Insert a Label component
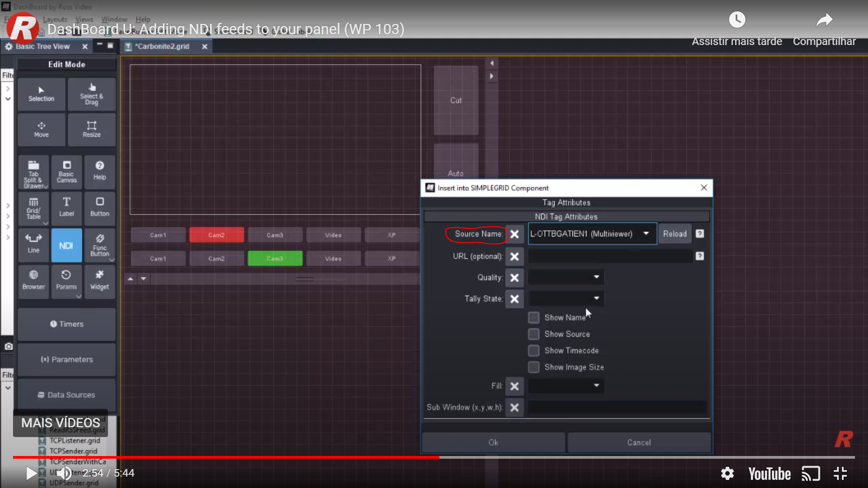Screen dimensions: 868x488 click(x=67, y=209)
